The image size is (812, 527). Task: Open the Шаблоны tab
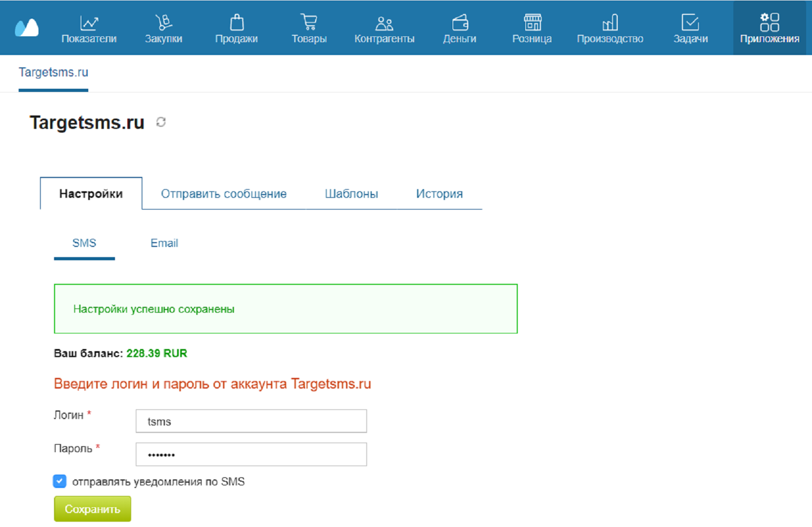click(351, 193)
